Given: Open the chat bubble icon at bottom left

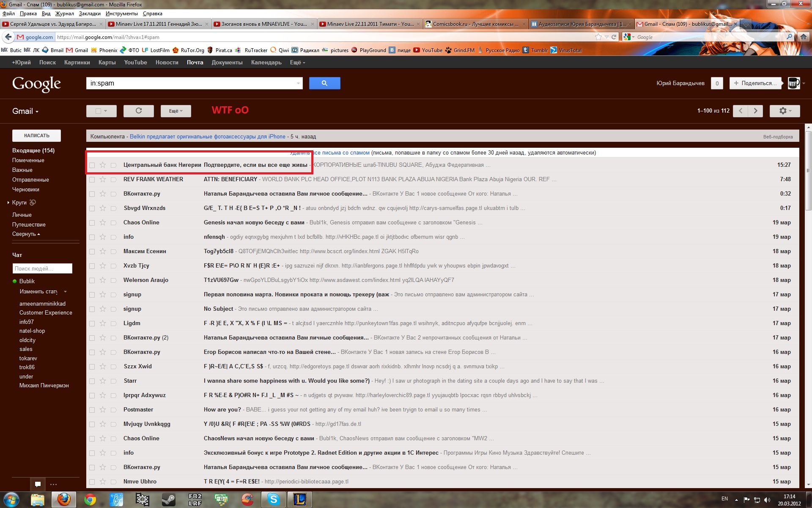Looking at the screenshot, I should [x=38, y=484].
